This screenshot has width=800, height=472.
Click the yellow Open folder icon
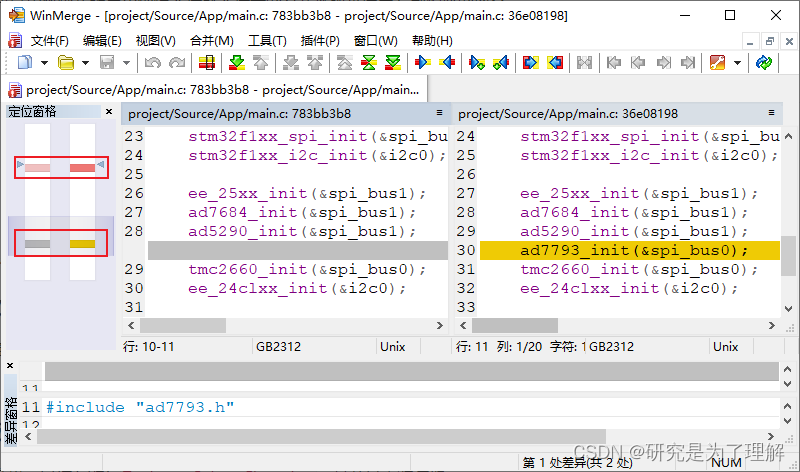pyautogui.click(x=66, y=63)
